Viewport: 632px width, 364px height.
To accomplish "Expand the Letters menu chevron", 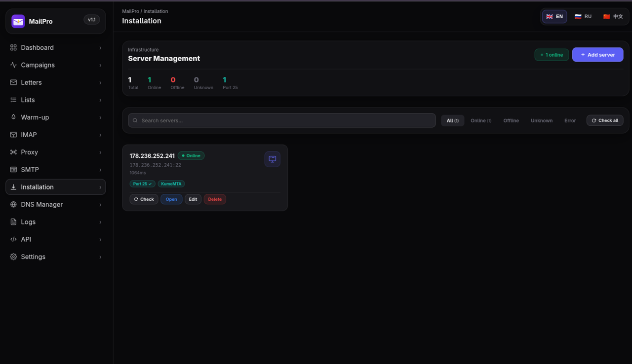I will (100, 83).
